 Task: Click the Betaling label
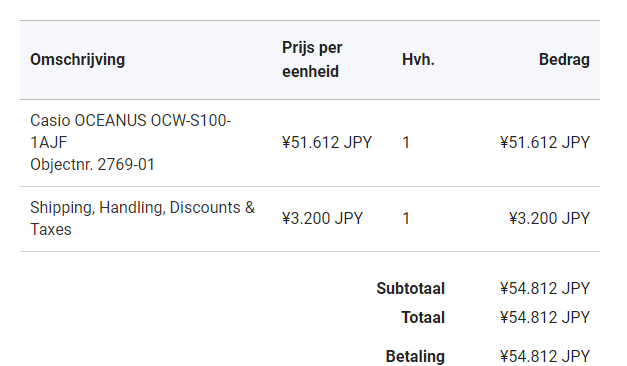click(x=415, y=356)
